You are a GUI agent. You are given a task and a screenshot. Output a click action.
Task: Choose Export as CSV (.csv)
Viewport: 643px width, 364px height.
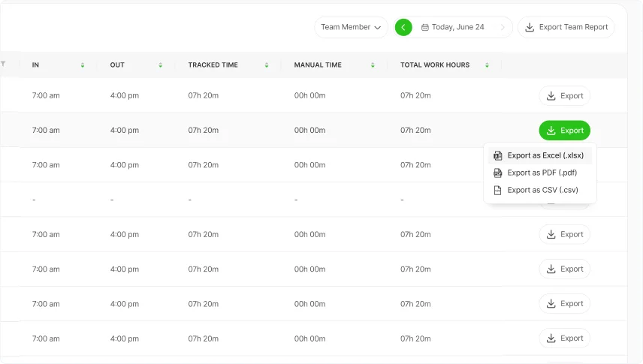tap(542, 190)
